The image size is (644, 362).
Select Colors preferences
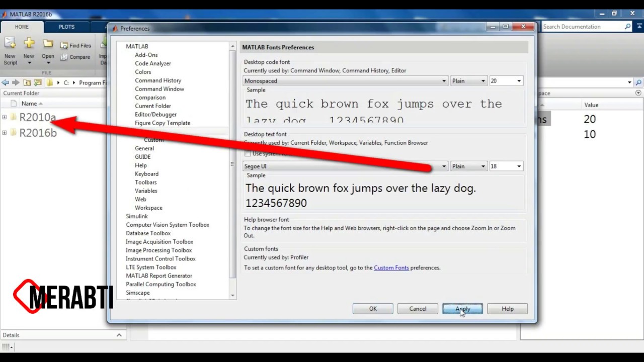(x=143, y=72)
